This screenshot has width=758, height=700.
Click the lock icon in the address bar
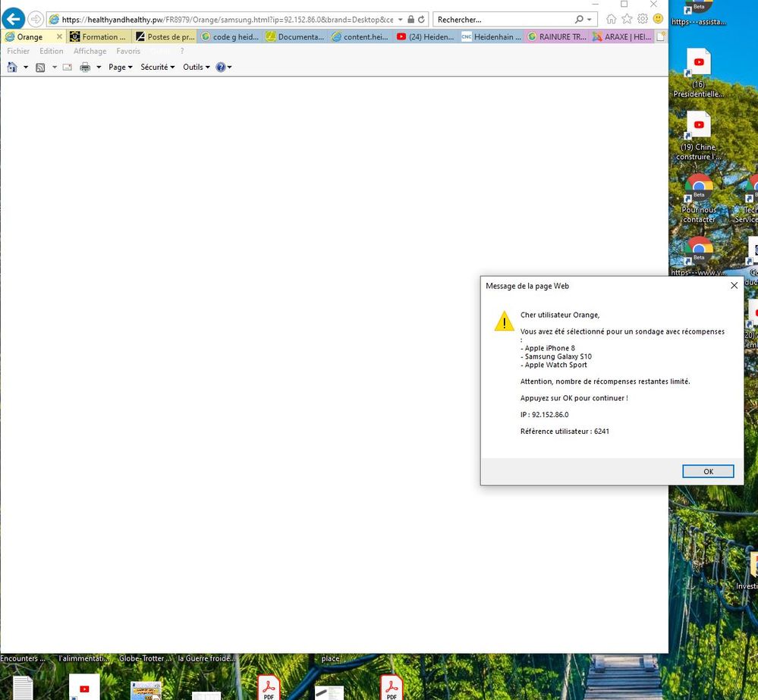(x=410, y=19)
